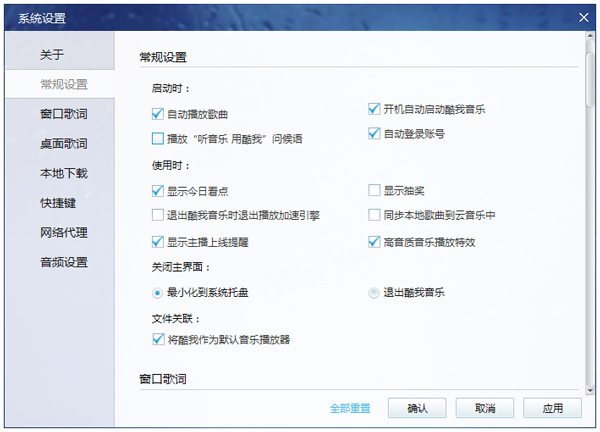The image size is (600, 432).
Task: Switch to 桌面歌词 settings
Action: [64, 144]
